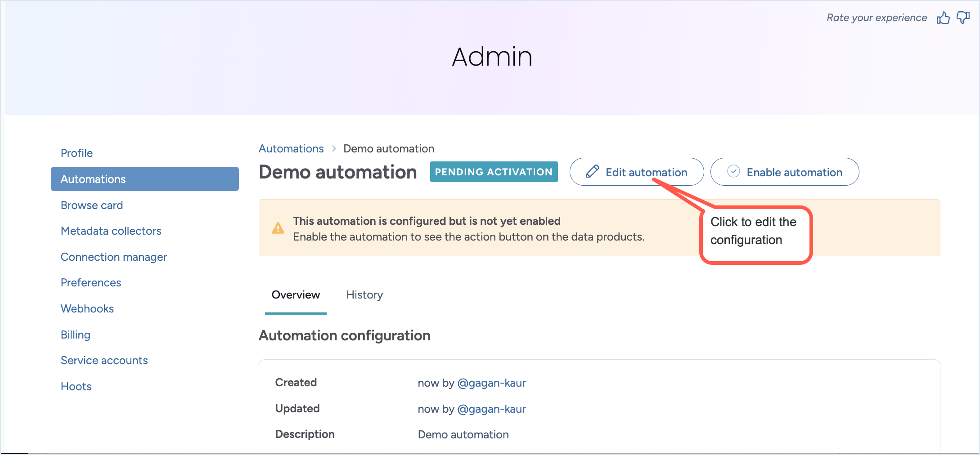Open the Webhooks settings page
The height and width of the screenshot is (455, 980).
point(87,308)
